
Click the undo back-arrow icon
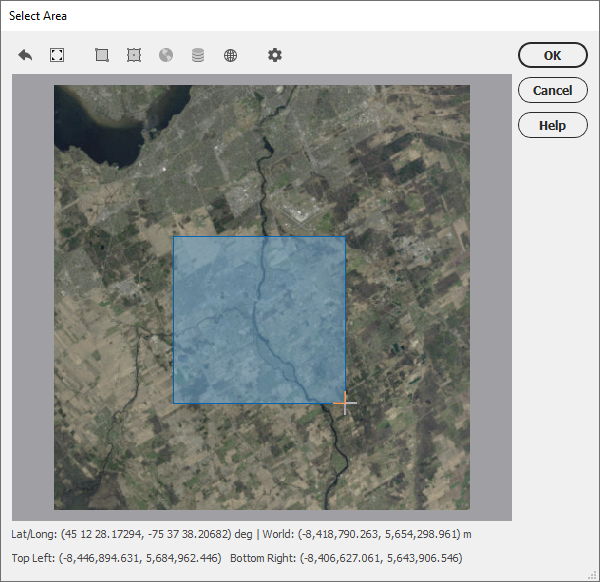tap(25, 55)
